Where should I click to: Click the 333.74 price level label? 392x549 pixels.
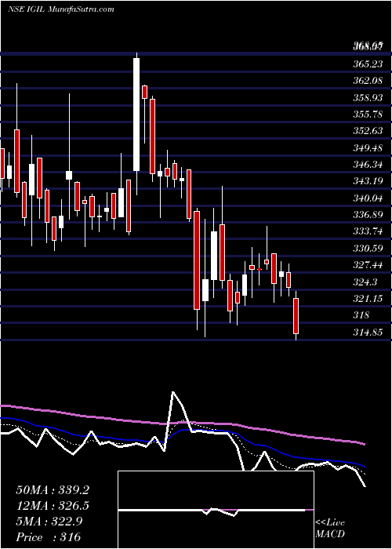click(x=368, y=232)
